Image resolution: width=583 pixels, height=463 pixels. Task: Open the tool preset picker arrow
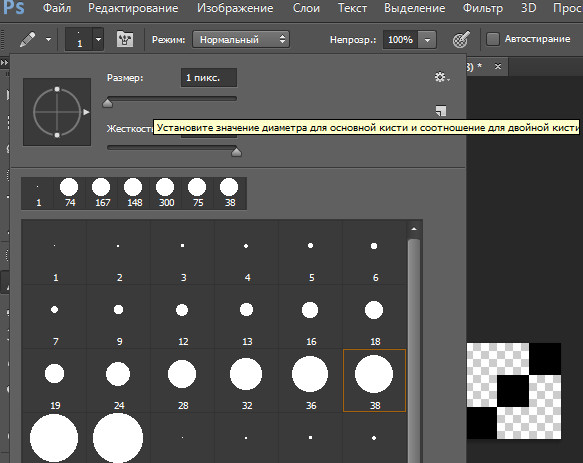coord(49,39)
